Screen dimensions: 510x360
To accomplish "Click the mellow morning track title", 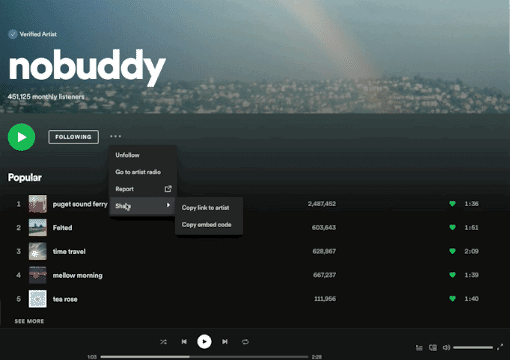I will pyautogui.click(x=78, y=275).
